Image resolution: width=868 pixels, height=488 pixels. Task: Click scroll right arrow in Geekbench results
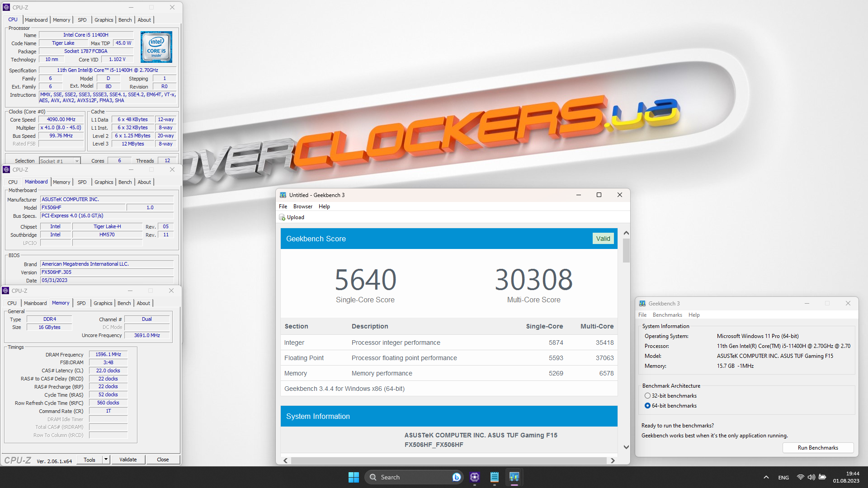pyautogui.click(x=613, y=460)
